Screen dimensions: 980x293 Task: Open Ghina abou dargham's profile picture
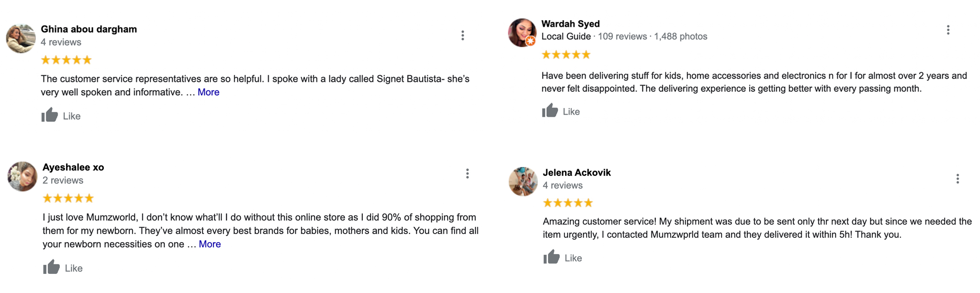tap(21, 38)
